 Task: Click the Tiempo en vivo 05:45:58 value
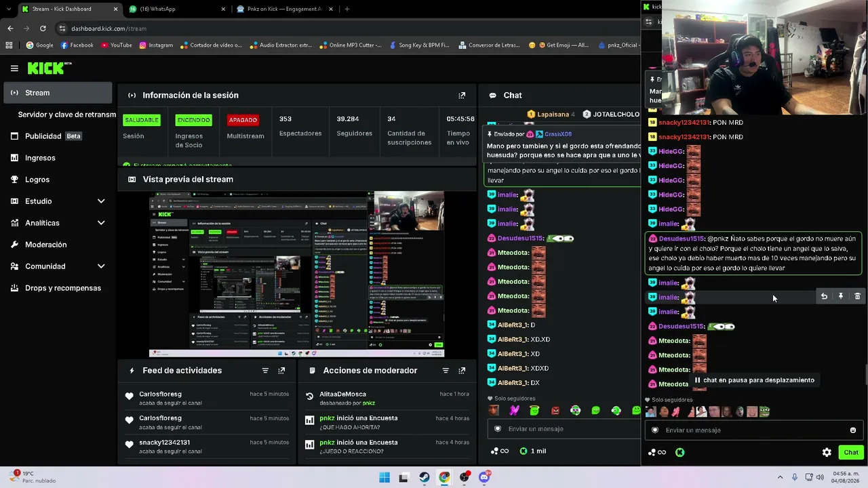460,119
